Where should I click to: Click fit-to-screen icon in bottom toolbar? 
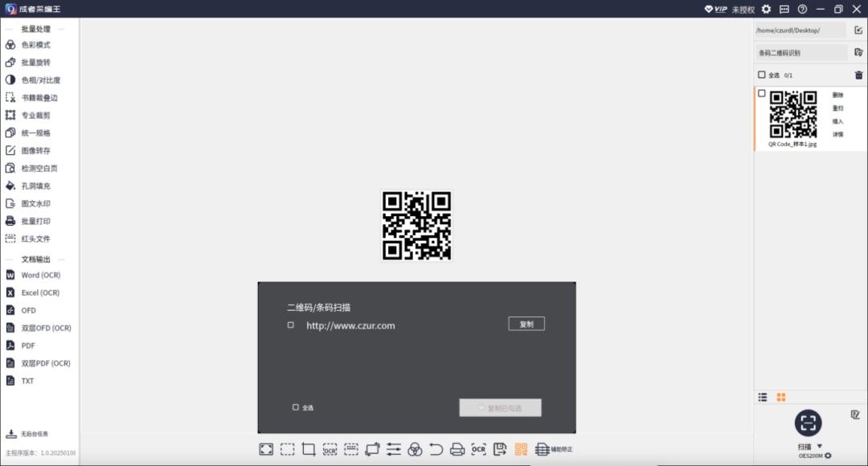tap(266, 449)
